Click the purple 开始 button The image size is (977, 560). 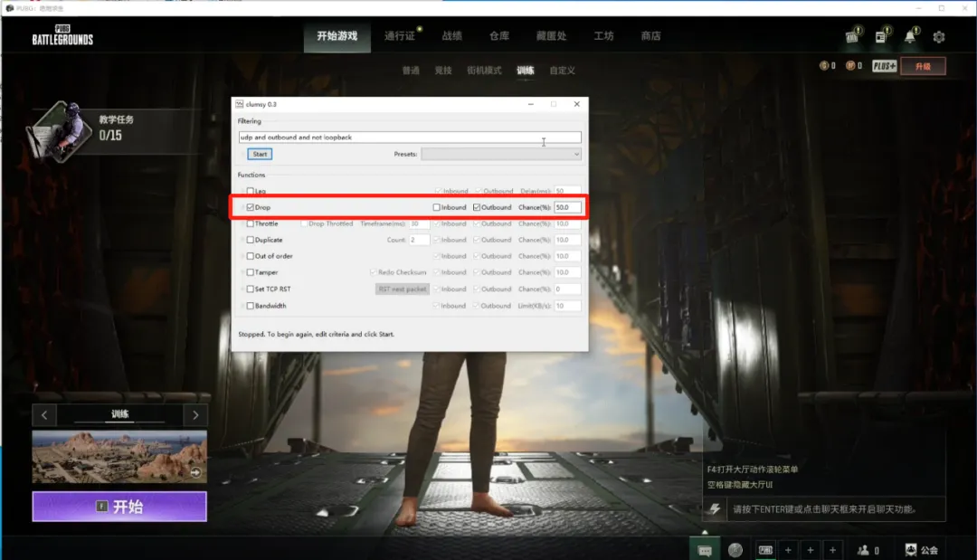(119, 507)
